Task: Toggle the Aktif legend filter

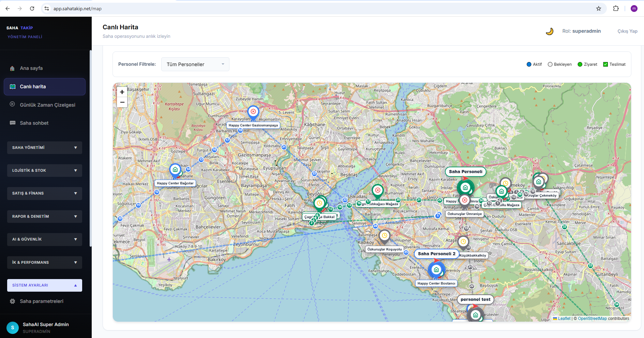Action: click(534, 64)
